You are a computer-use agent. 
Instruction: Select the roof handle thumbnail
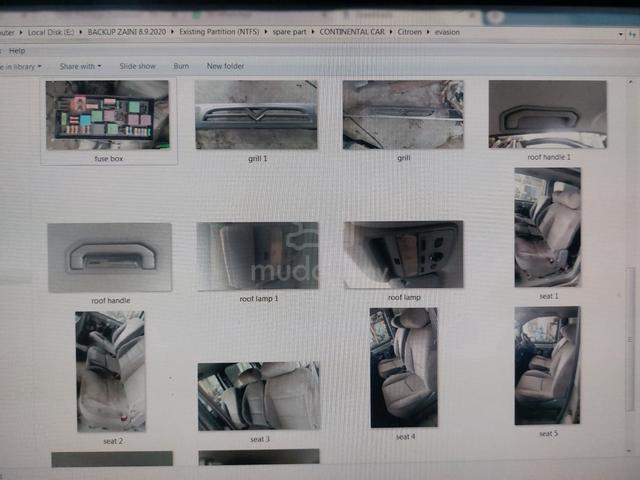[110, 258]
